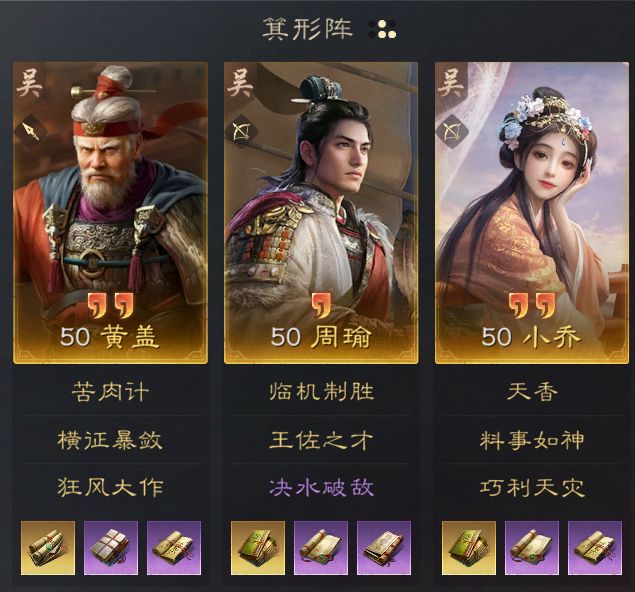The image size is (635, 592).
Task: Open the 小乔 general portrait card
Action: [532, 213]
